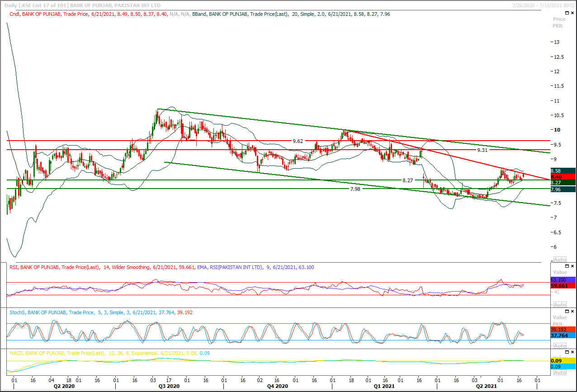Select the EMA RSI(PAKISTAN INT LTD) legend
577x392 pixels.
pos(256,267)
